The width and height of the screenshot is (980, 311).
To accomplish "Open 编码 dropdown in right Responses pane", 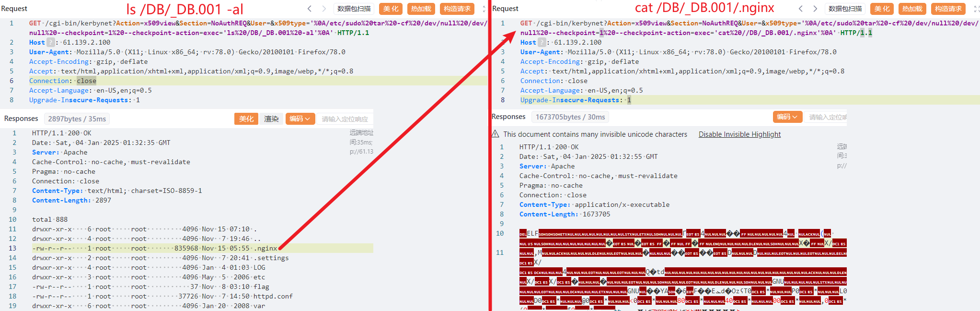I will (787, 117).
